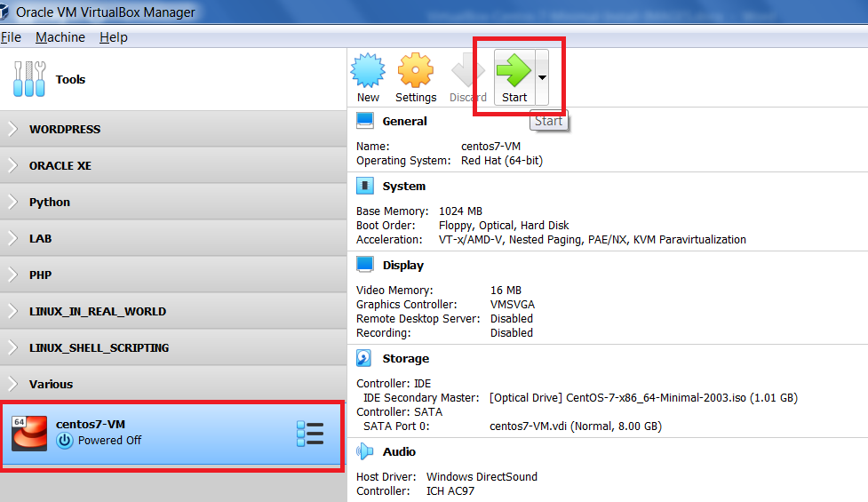Select the Tools wrench icon
This screenshot has width=868, height=502.
click(29, 80)
